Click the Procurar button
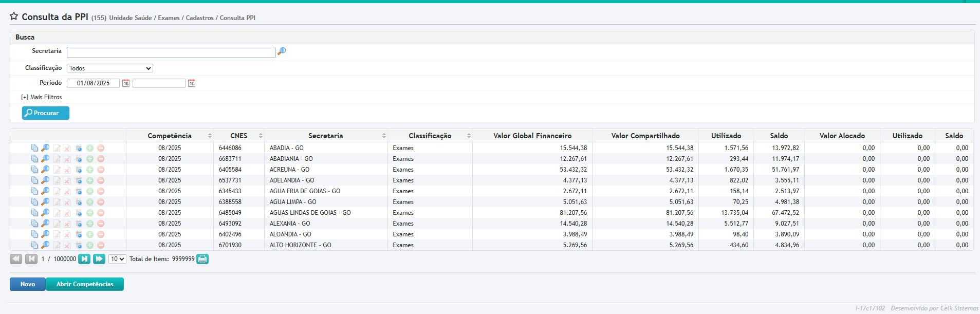 pyautogui.click(x=46, y=113)
